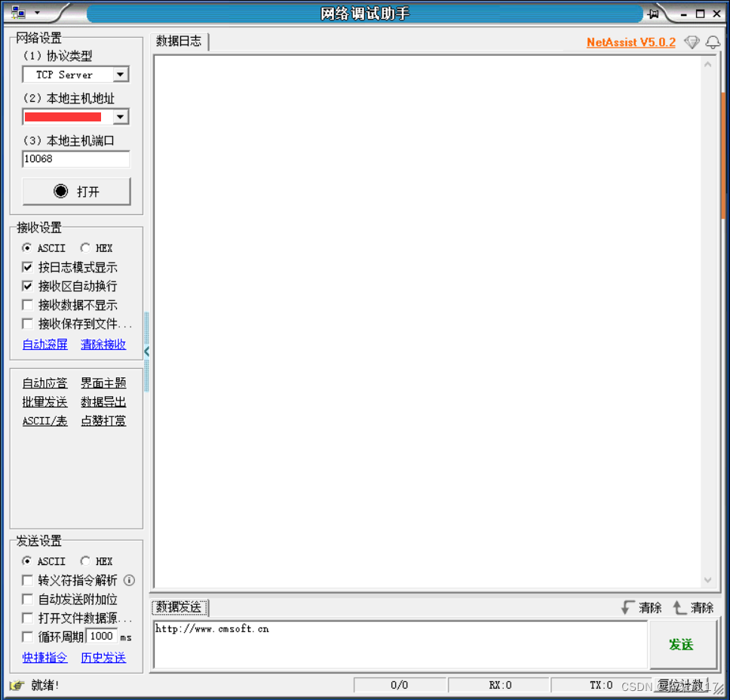Enable the receive data hidden checkbox

coord(27,305)
